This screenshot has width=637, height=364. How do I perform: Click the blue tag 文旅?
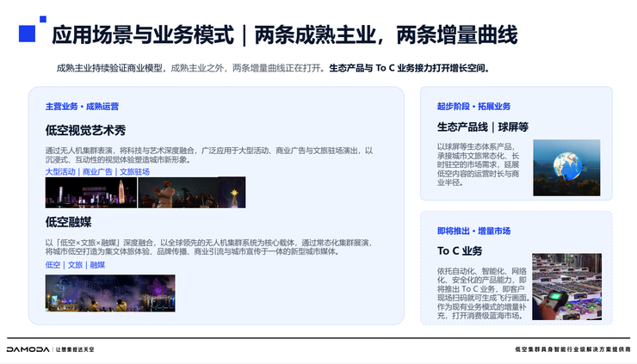[75, 265]
